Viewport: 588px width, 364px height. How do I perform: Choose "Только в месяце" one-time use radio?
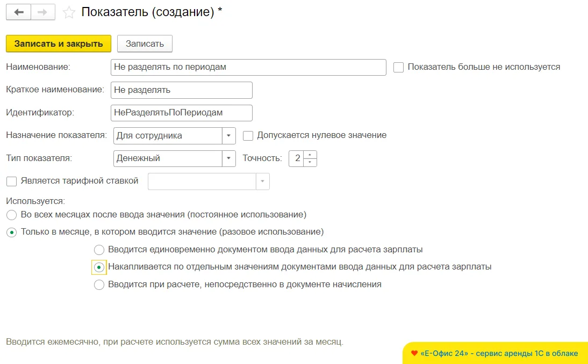tap(12, 232)
